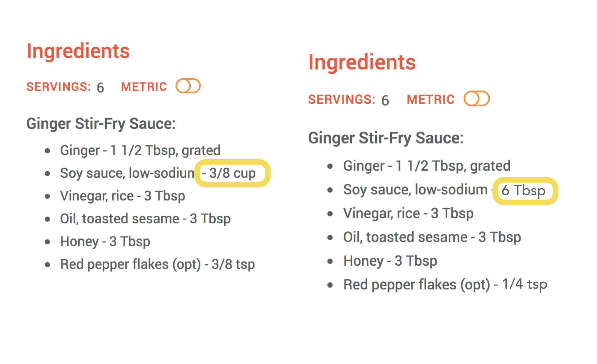Image resolution: width=597 pixels, height=364 pixels.
Task: Click the highlighted 3/8 cup amount
Action: (x=232, y=173)
